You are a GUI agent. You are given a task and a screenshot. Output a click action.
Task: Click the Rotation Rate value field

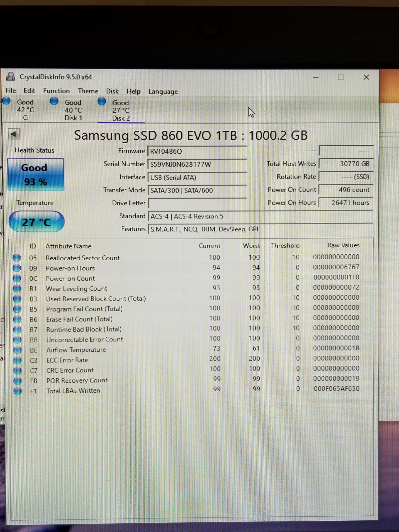tap(346, 177)
